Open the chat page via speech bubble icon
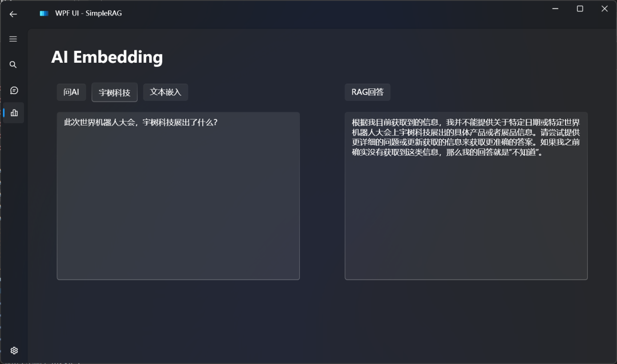 click(13, 90)
